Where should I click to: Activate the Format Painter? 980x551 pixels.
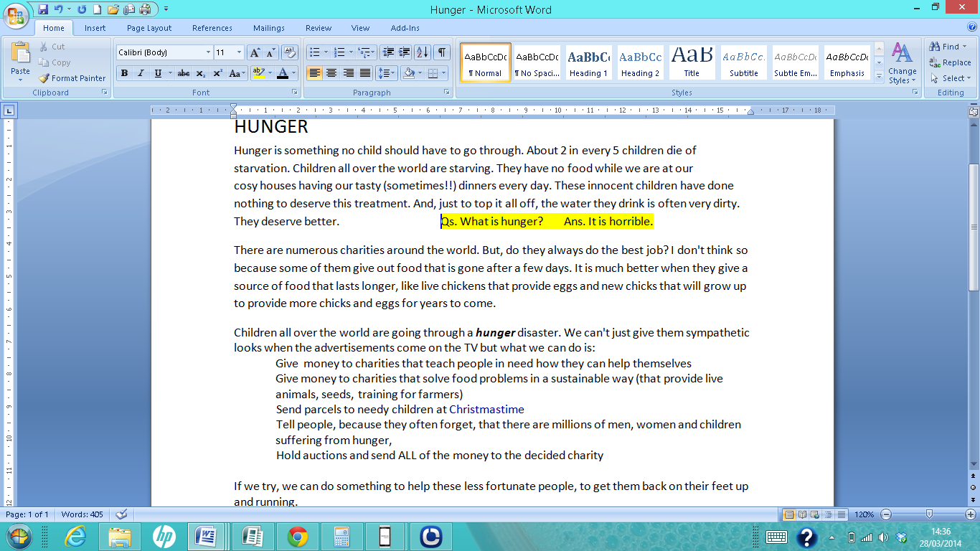click(72, 78)
